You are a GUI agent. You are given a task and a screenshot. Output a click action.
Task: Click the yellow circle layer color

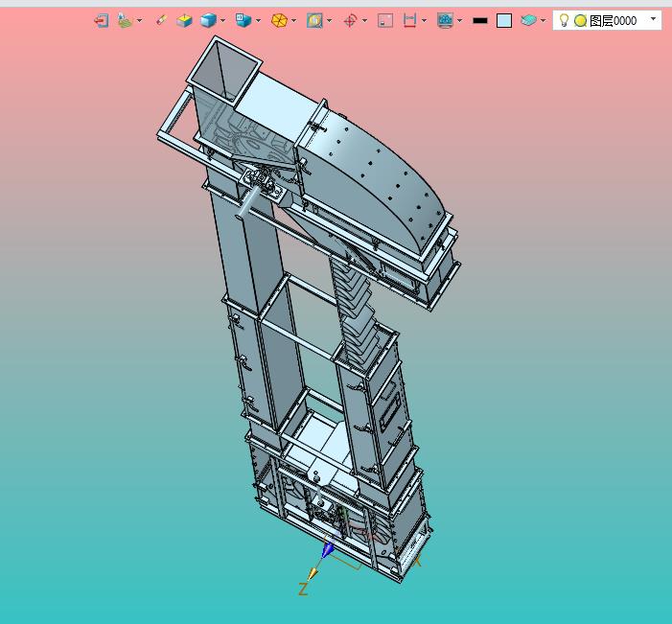point(580,20)
